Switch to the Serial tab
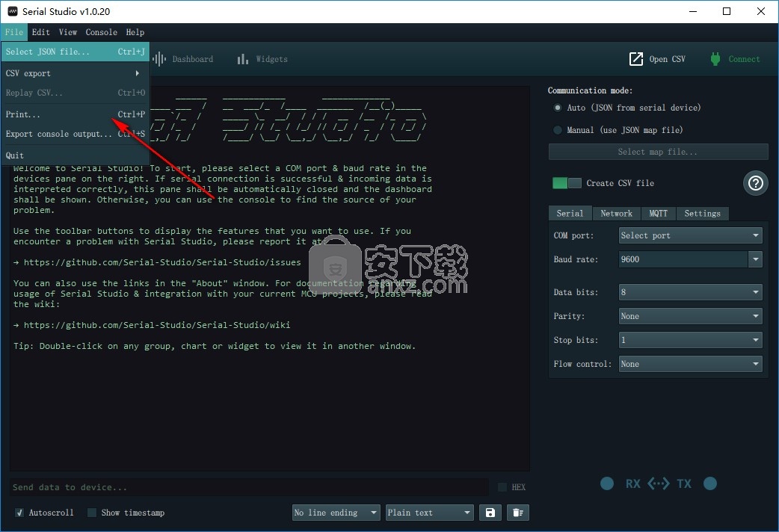 point(570,213)
